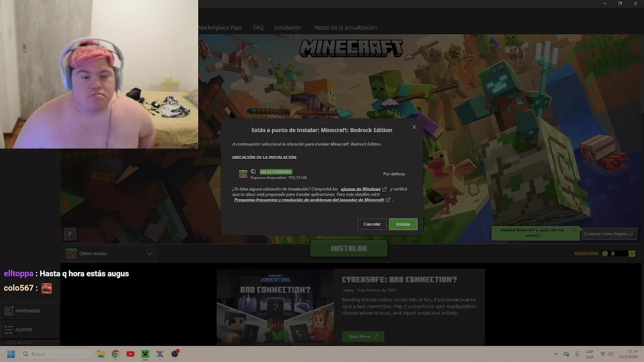Viewport: 644px width, 362px height.
Task: Click the Minecraft block icon beside C:
Action: (243, 174)
